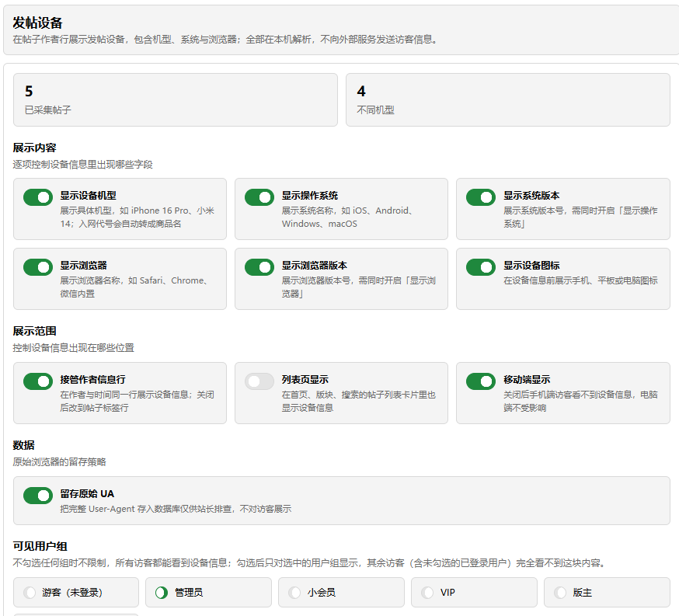Disable the 接管作者信息行 switch
This screenshot has width=679, height=616.
(x=38, y=381)
